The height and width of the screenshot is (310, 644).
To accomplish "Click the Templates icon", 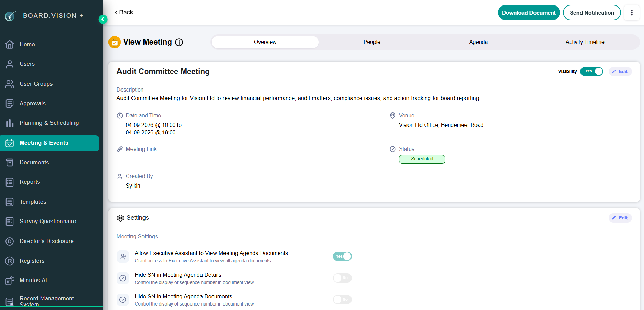I will click(x=10, y=202).
